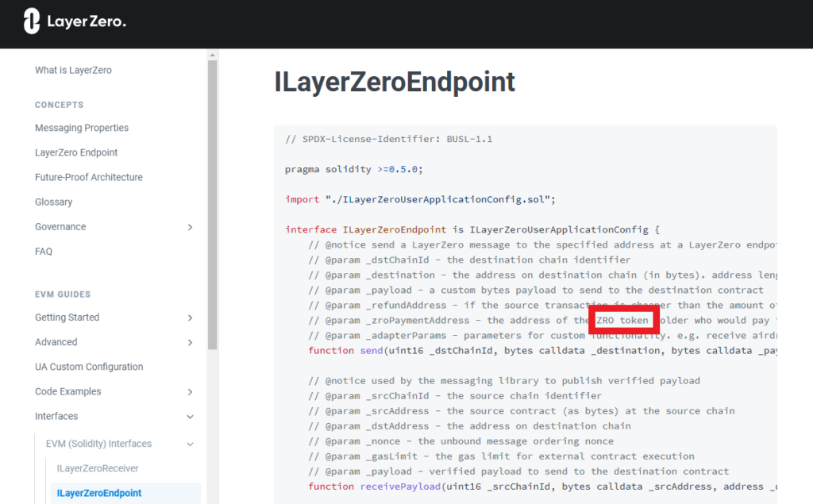The width and height of the screenshot is (813, 504).
Task: Expand the Advanced section chevron
Action: pos(191,343)
